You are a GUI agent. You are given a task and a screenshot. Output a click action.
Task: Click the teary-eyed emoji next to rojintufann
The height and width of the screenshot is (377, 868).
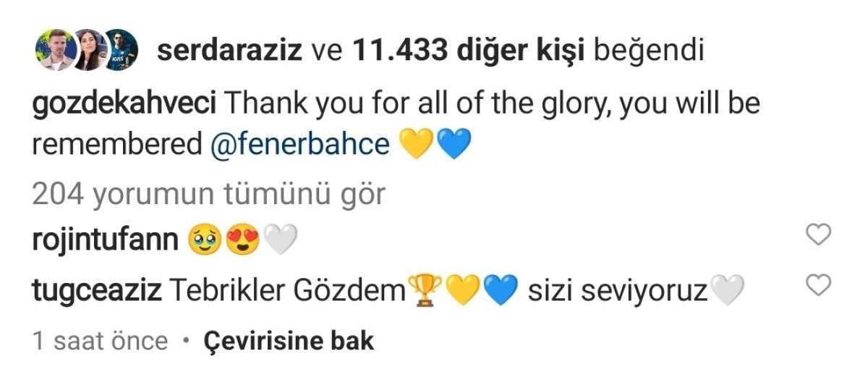(x=204, y=240)
